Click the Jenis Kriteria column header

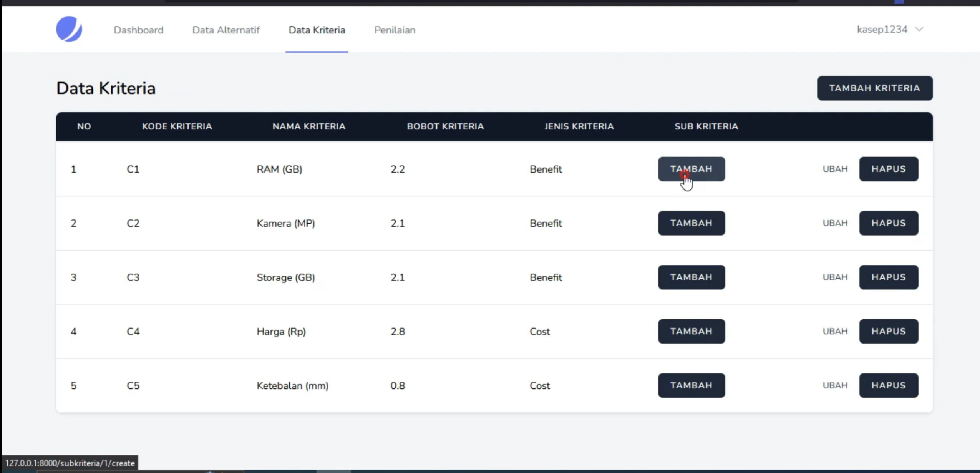tap(579, 126)
